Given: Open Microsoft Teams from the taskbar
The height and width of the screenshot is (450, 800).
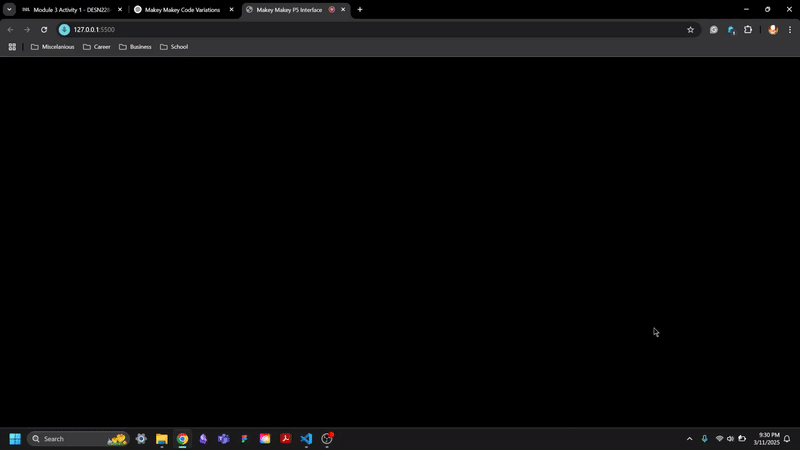Looking at the screenshot, I should pos(223,439).
